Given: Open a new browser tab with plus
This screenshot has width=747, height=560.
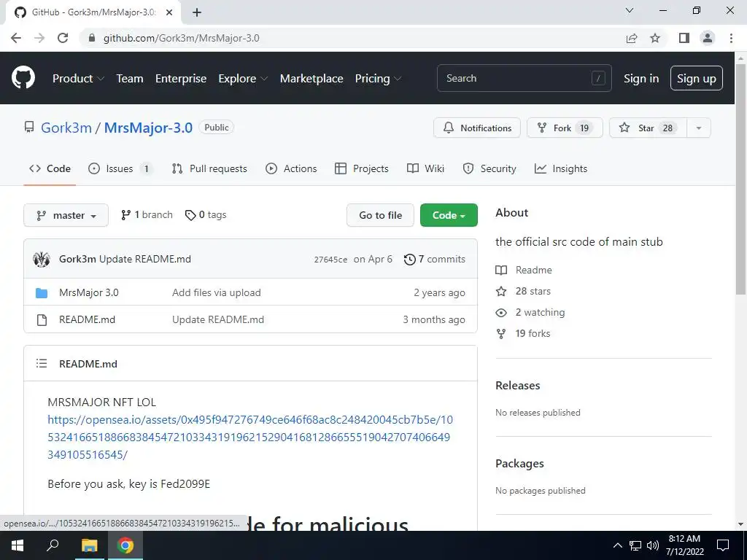Looking at the screenshot, I should tap(197, 12).
